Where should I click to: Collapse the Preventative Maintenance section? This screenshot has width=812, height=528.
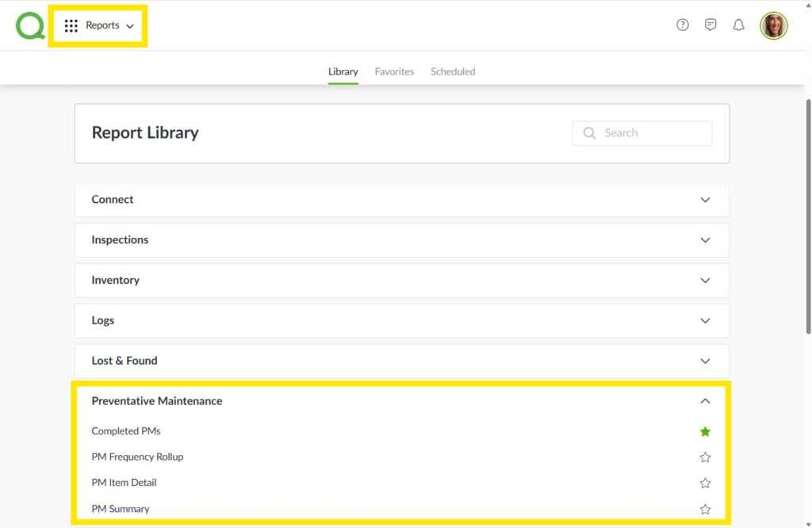(705, 401)
